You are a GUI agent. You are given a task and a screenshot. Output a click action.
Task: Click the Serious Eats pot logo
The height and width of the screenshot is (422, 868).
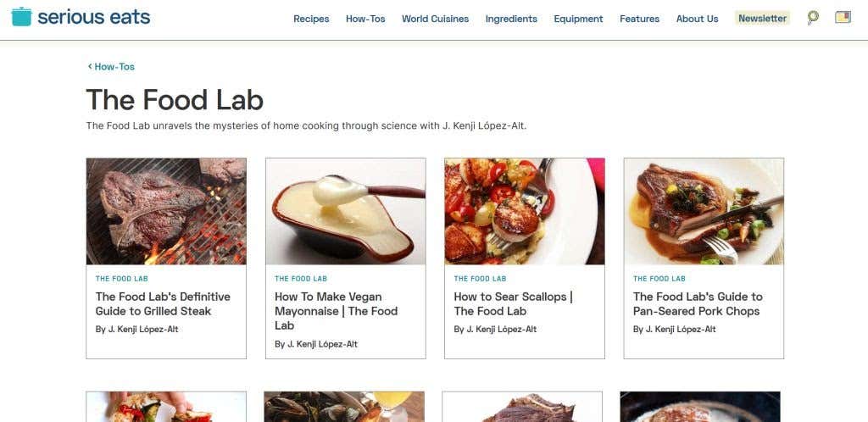[21, 17]
